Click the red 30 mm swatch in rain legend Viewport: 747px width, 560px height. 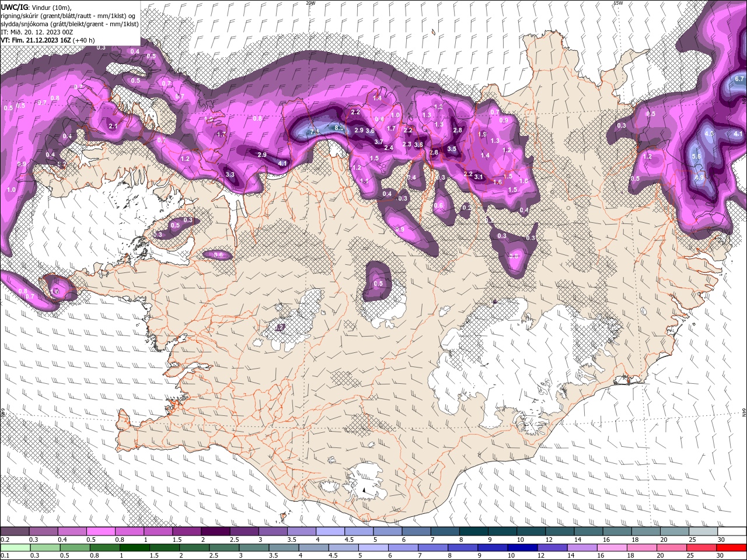(732, 548)
